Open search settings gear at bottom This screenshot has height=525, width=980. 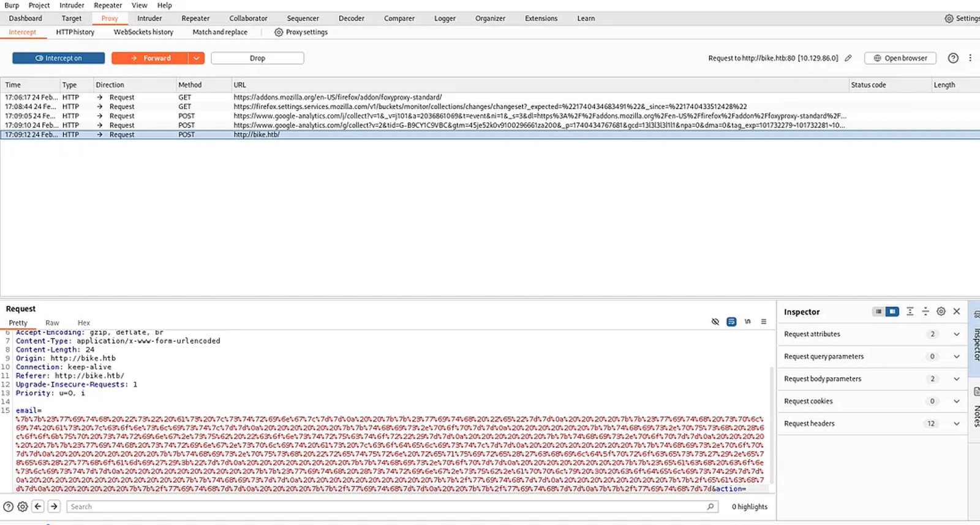[23, 507]
